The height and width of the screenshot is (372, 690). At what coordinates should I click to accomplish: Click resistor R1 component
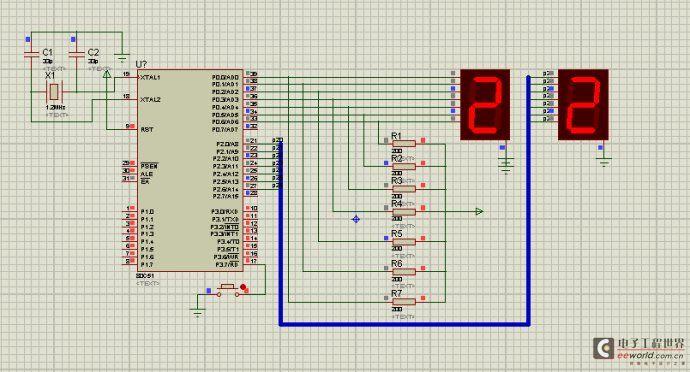(404, 144)
